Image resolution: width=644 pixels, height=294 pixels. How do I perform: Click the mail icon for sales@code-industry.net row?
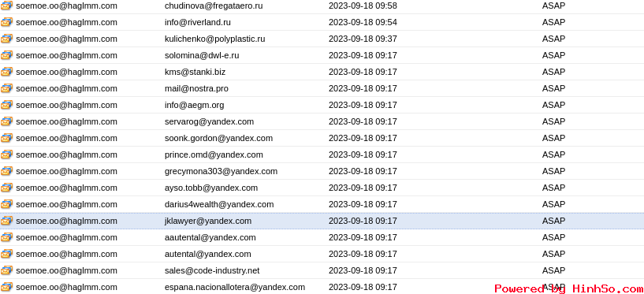(x=6, y=270)
